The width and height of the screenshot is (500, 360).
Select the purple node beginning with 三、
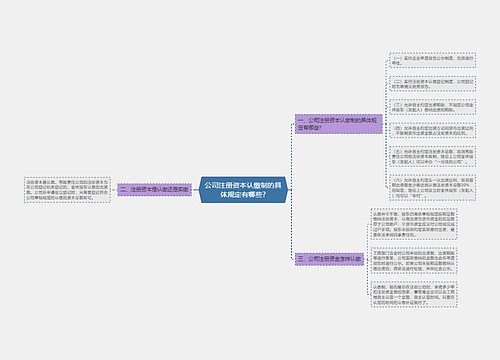tap(329, 259)
